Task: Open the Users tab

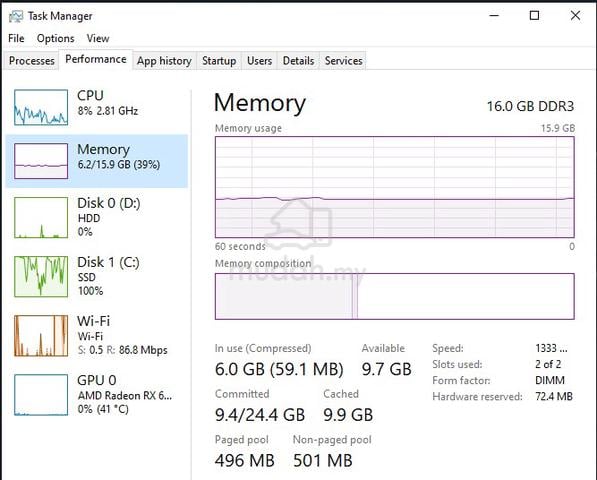Action: 259,61
